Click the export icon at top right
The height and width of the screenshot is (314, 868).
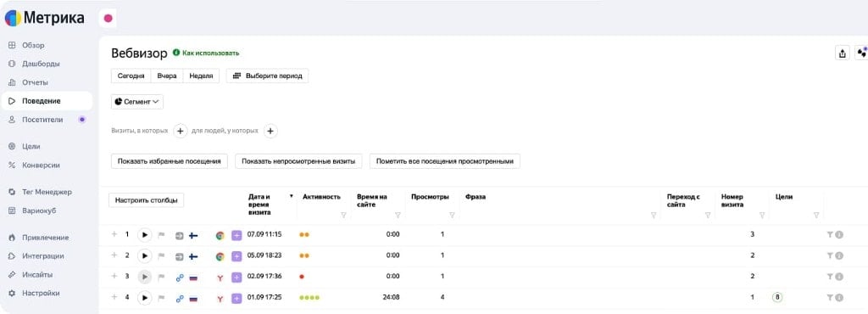pos(842,53)
